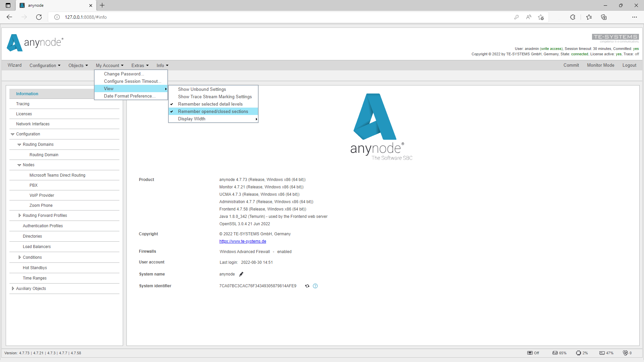The width and height of the screenshot is (644, 362).
Task: Open browser settings ellipsis menu
Action: click(x=635, y=17)
